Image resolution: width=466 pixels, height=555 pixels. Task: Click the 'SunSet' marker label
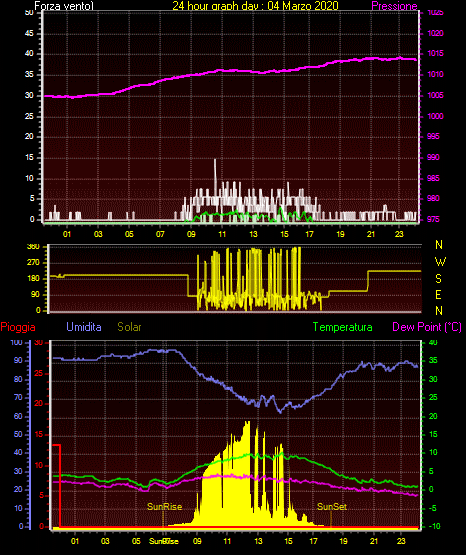332,507
